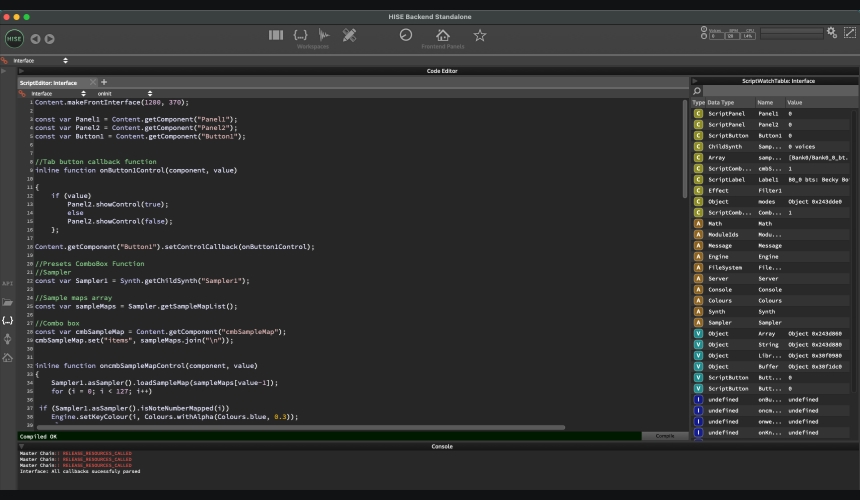Open the main keyboard workspace icon
This screenshot has width=860, height=500.
276,35
